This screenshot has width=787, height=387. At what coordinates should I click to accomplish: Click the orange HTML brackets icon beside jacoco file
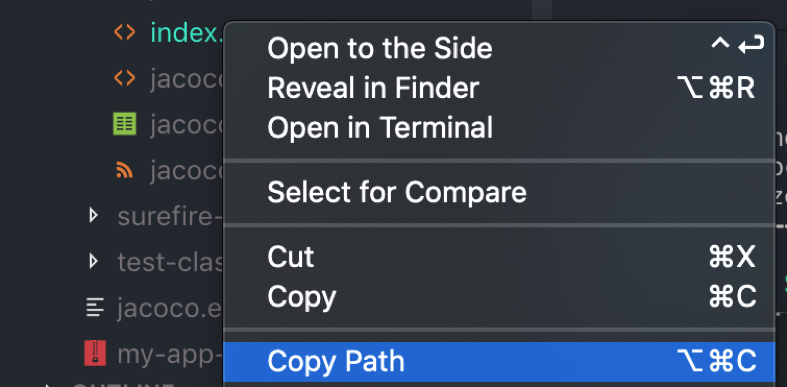[124, 78]
